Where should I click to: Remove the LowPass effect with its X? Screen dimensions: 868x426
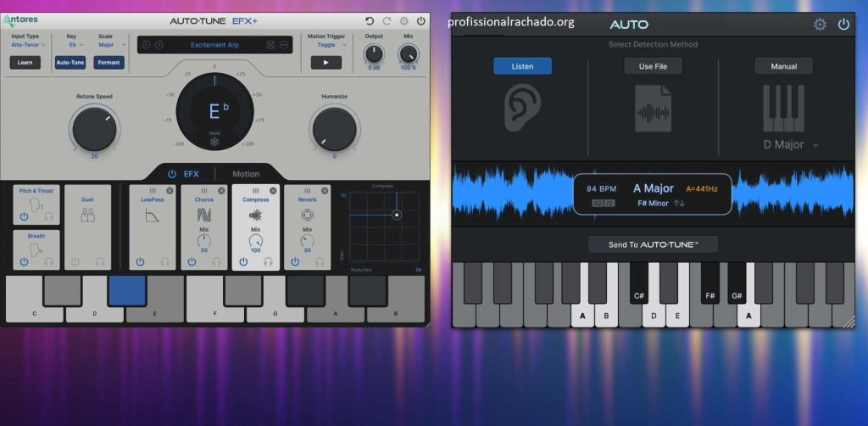tap(170, 191)
